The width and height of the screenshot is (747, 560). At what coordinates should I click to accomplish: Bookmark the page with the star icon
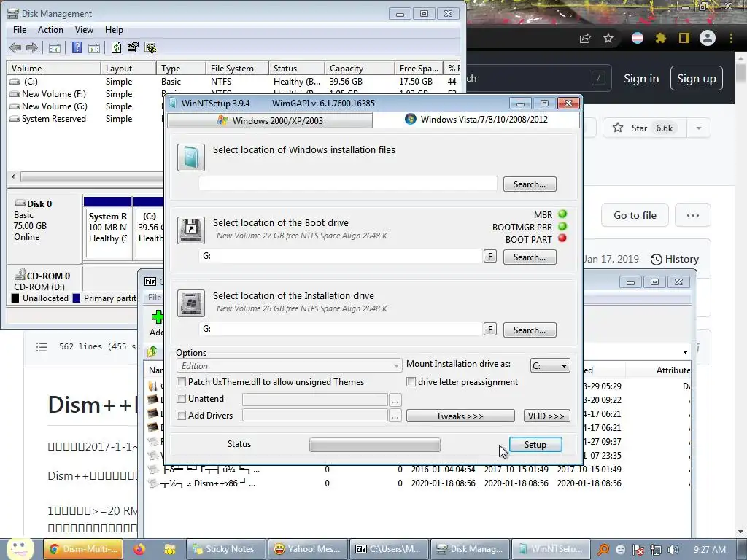608,38
